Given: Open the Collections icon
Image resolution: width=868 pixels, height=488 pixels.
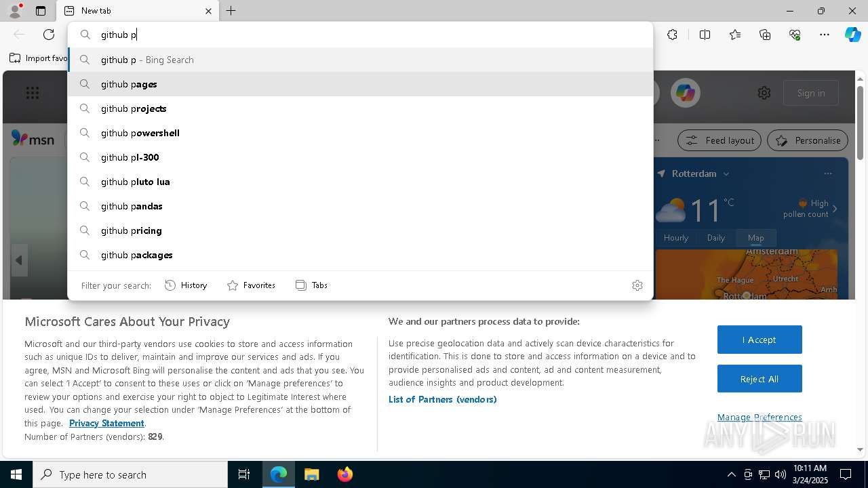Looking at the screenshot, I should coord(765,35).
